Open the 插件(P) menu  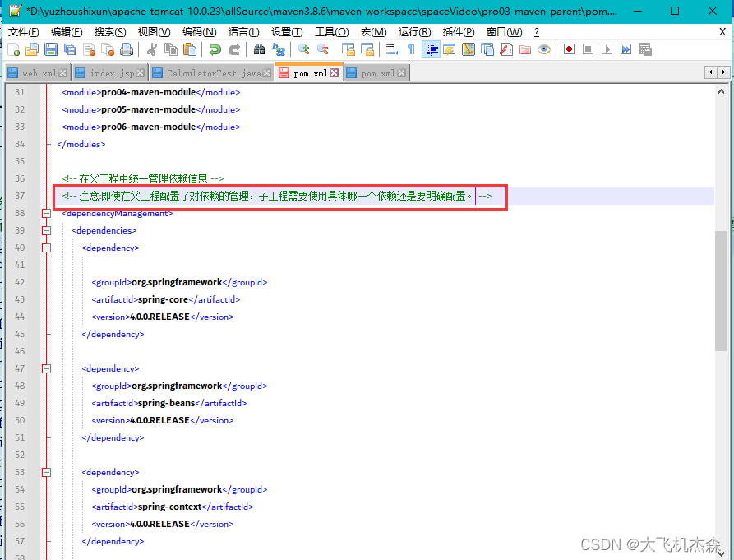point(459,32)
